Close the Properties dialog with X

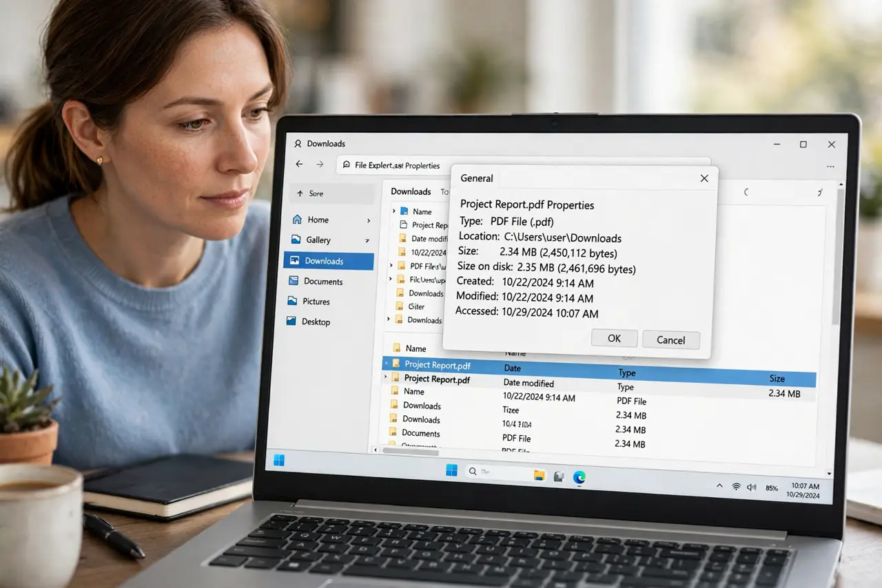[704, 178]
